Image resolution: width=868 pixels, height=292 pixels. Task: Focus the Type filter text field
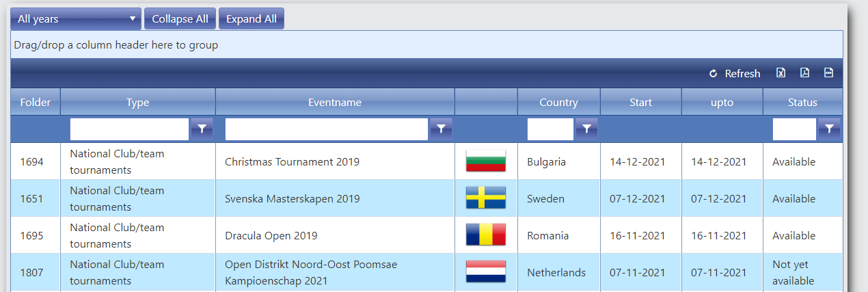(x=129, y=129)
